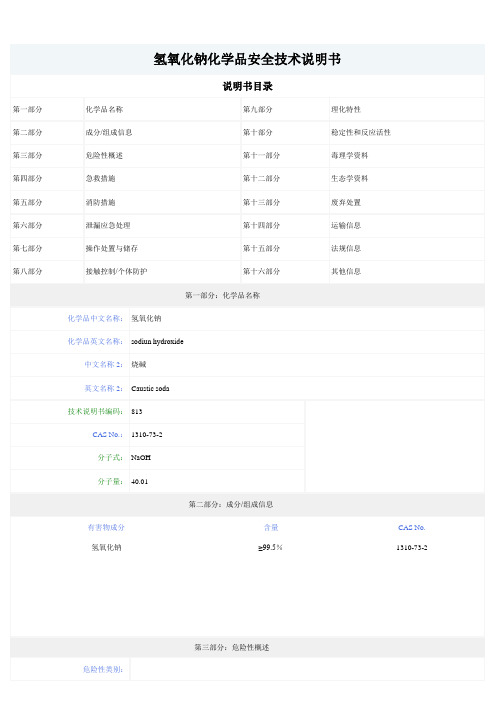Select 第三部分 in the contents table
This screenshot has height=702, width=496.
[x=27, y=155]
